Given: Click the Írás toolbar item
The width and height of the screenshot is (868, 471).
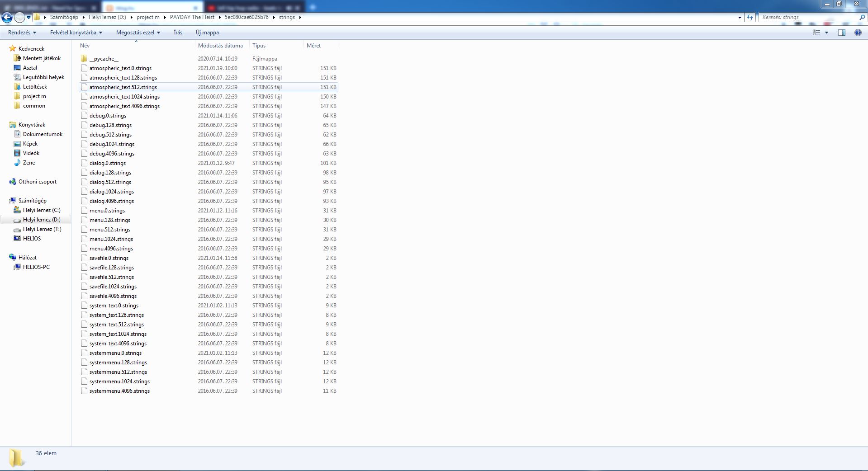Looking at the screenshot, I should coord(178,33).
